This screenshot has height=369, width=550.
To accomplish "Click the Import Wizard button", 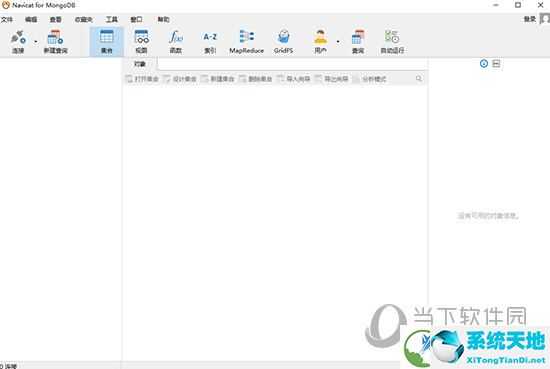I will coord(294,79).
